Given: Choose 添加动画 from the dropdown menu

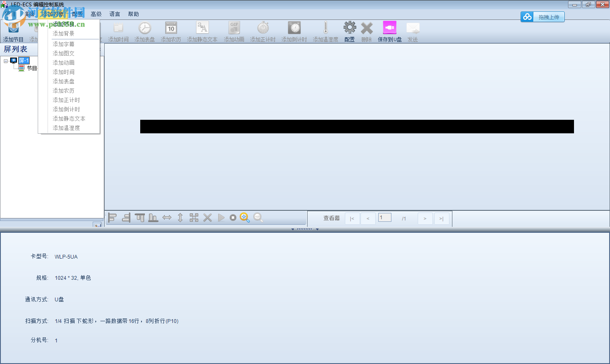Looking at the screenshot, I should pos(69,63).
